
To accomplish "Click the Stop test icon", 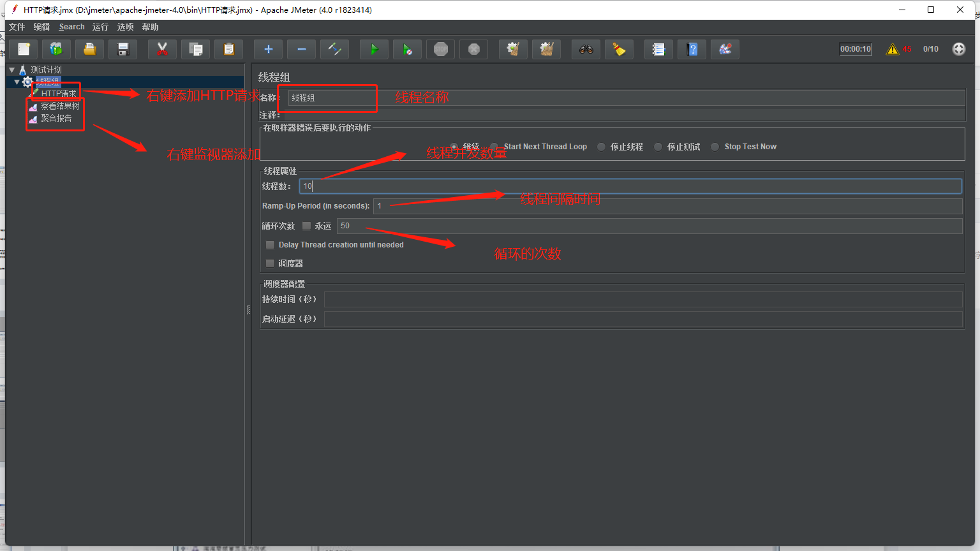I will pos(441,49).
